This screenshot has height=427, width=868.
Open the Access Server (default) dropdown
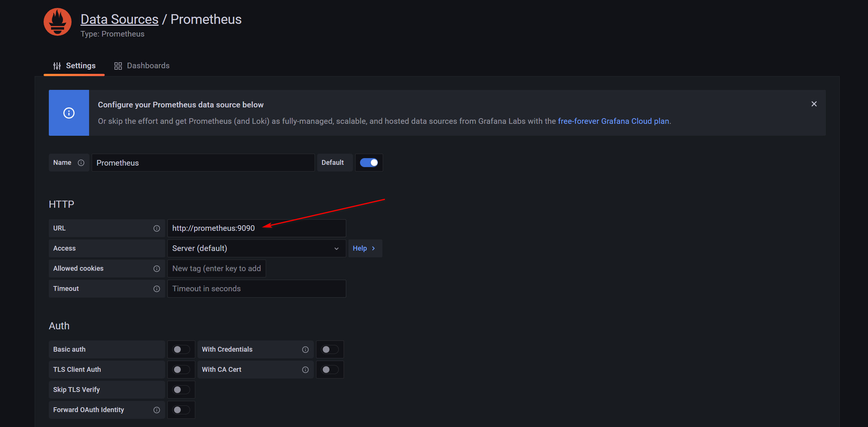[x=256, y=249]
